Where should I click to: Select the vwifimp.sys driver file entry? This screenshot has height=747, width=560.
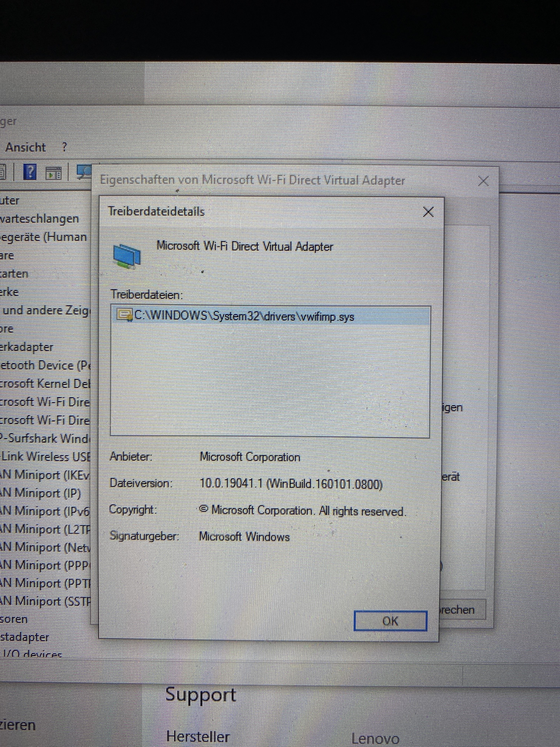270,316
